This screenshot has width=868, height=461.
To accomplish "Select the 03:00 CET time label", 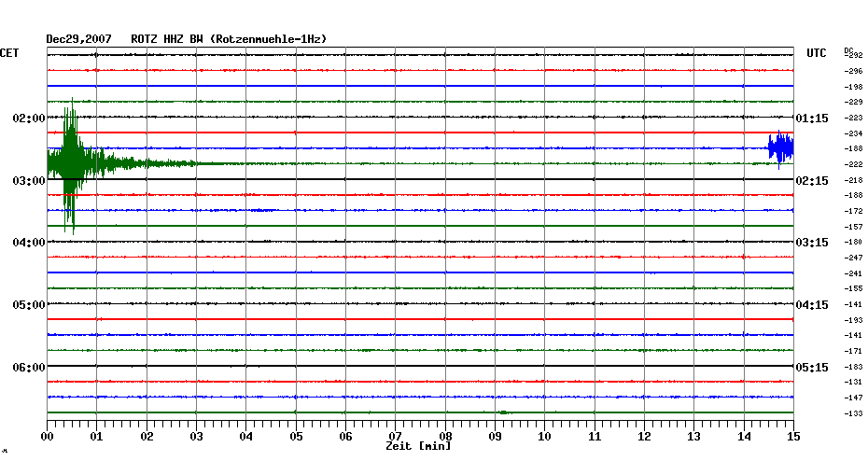I will [x=29, y=180].
